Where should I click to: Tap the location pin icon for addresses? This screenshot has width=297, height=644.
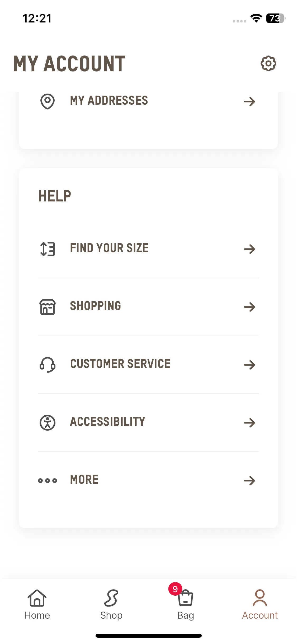48,102
